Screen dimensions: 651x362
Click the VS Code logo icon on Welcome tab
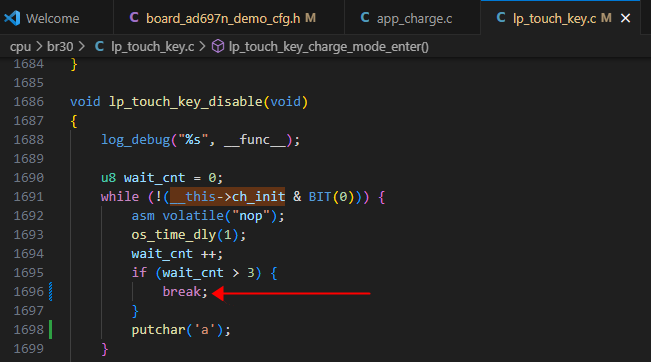tap(12, 18)
